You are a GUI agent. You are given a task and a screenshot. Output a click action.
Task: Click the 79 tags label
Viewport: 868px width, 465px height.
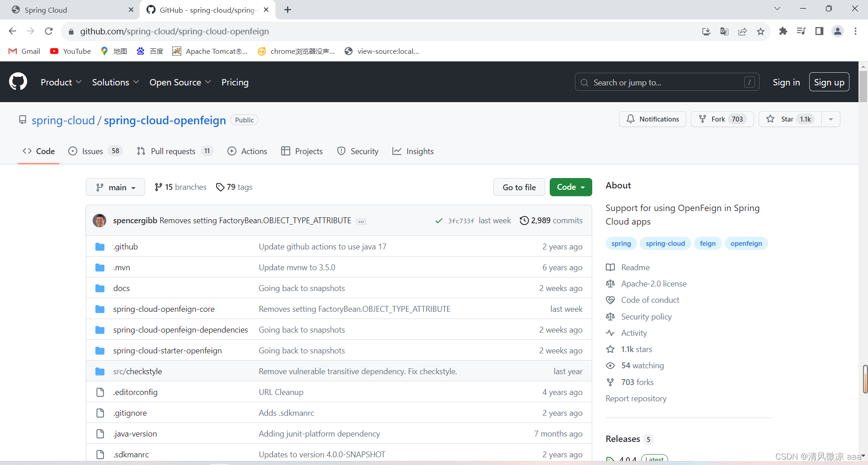coord(234,187)
